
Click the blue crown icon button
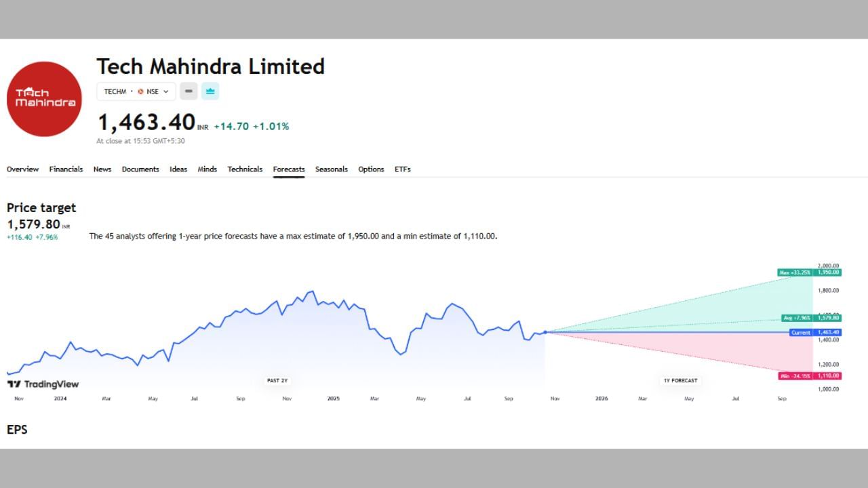point(210,91)
